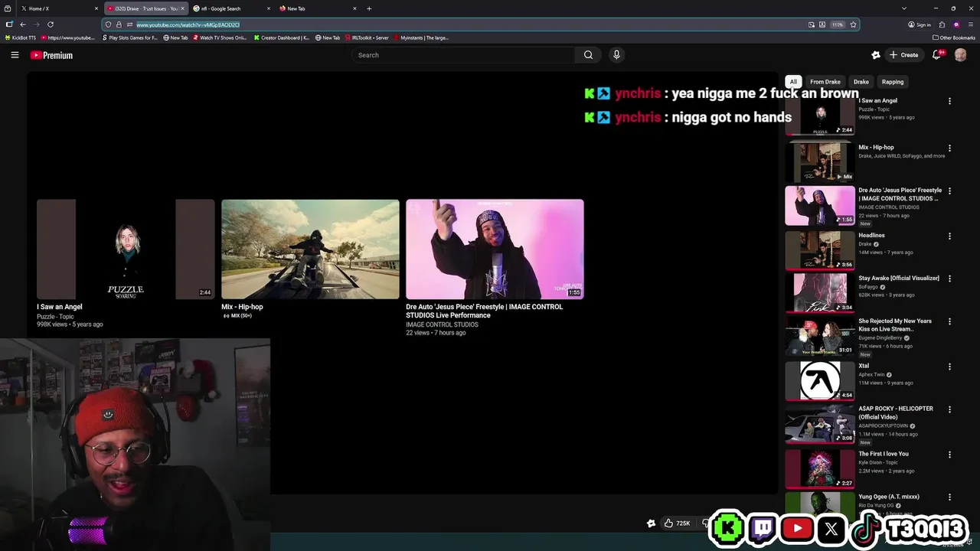The height and width of the screenshot is (551, 980).
Task: Click Puzzle - Topic under I Saw an Angel
Action: click(x=55, y=316)
